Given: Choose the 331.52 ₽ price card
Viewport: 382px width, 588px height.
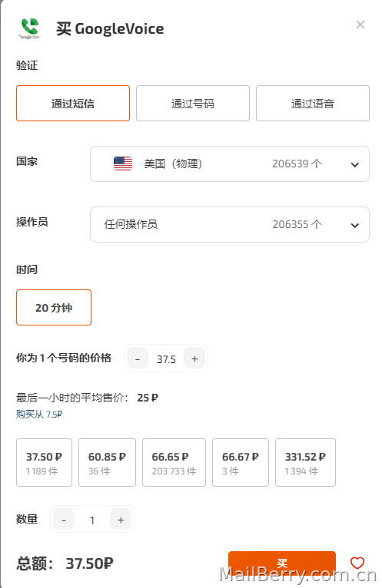Looking at the screenshot, I should tap(305, 462).
